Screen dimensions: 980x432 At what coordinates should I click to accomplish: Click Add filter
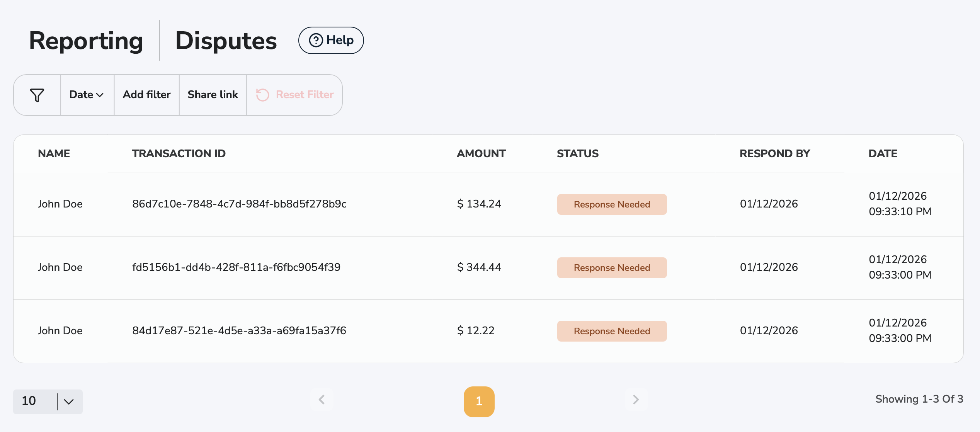click(x=146, y=95)
